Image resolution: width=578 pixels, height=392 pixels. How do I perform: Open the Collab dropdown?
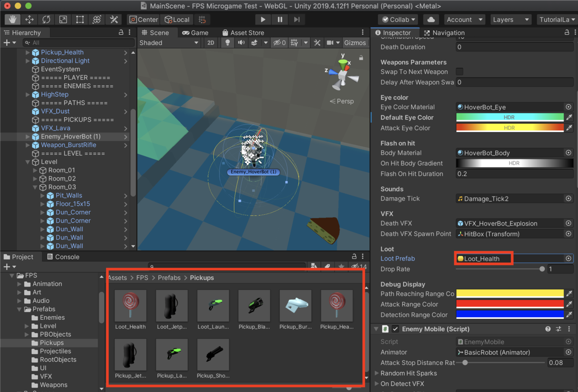(398, 20)
